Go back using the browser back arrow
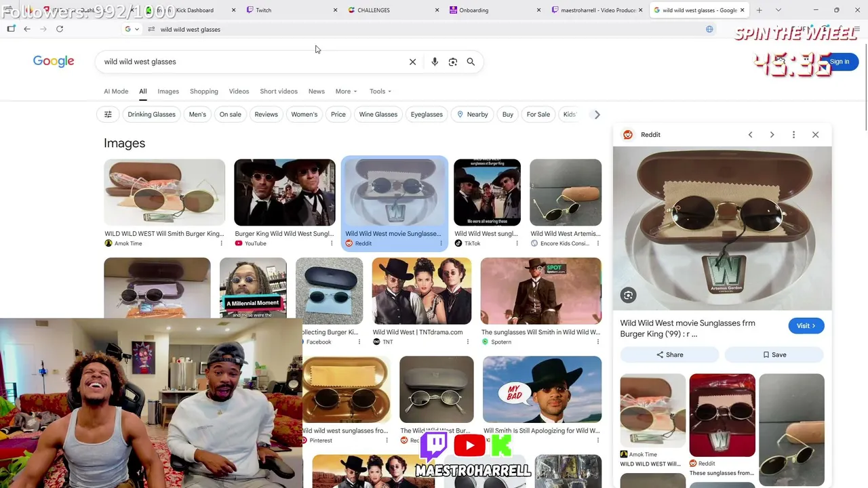The image size is (868, 488). coord(27,29)
